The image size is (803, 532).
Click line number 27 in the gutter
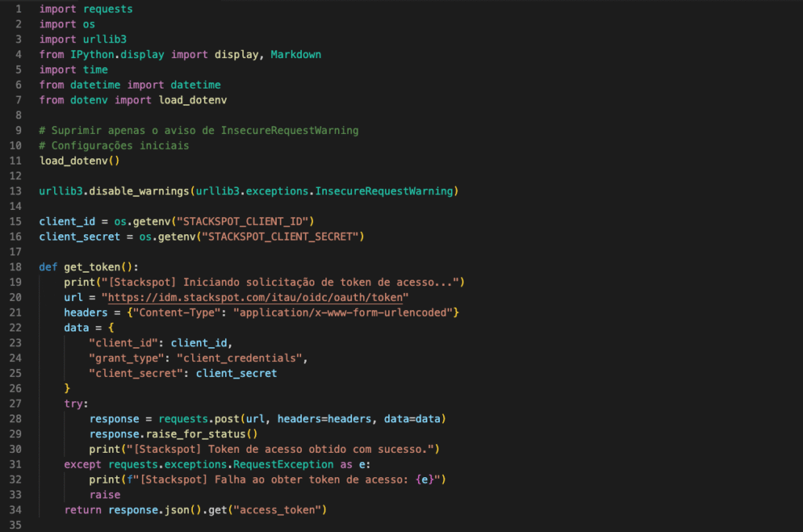[x=16, y=404]
